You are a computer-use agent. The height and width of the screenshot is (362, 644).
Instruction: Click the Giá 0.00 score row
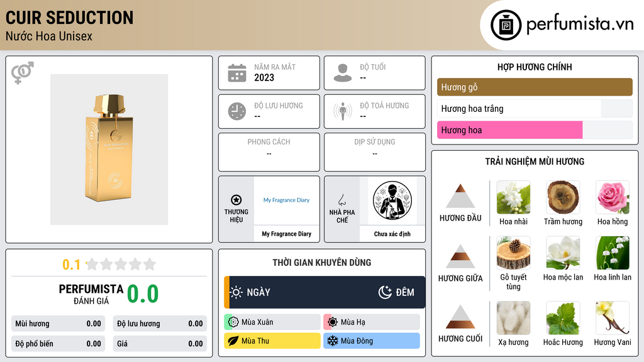[160, 344]
